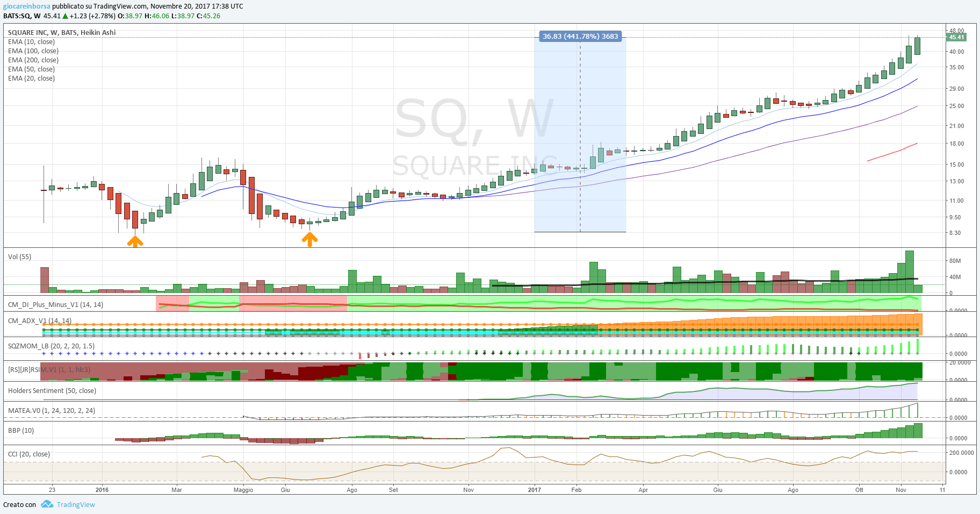The image size is (980, 514).
Task: Click the 48.00 price axis value
Action: point(956,31)
